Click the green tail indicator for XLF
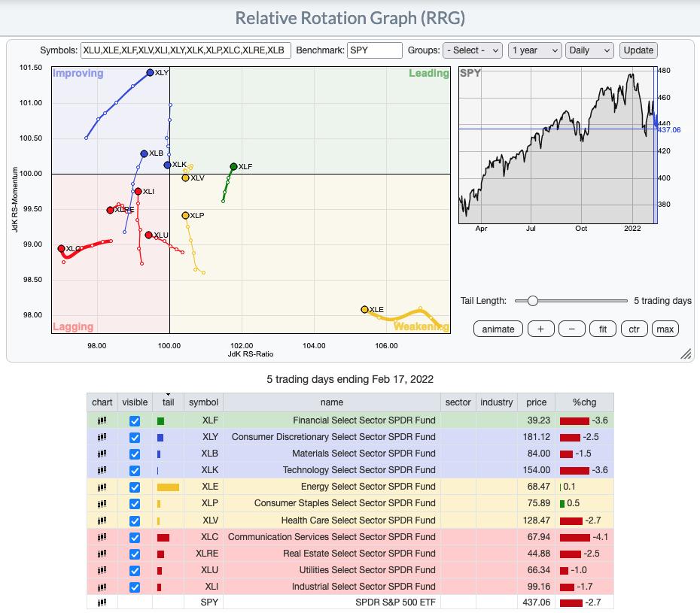The width and height of the screenshot is (700, 613). 161,420
